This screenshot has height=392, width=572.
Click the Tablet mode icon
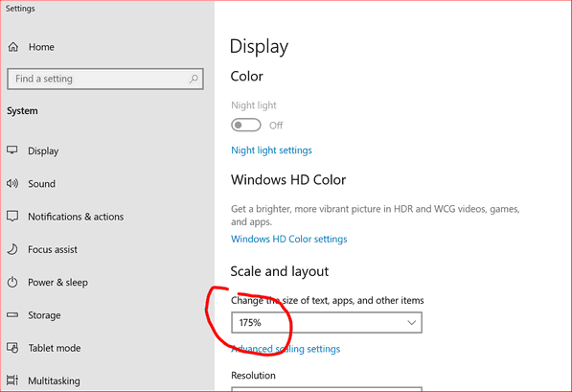[12, 348]
